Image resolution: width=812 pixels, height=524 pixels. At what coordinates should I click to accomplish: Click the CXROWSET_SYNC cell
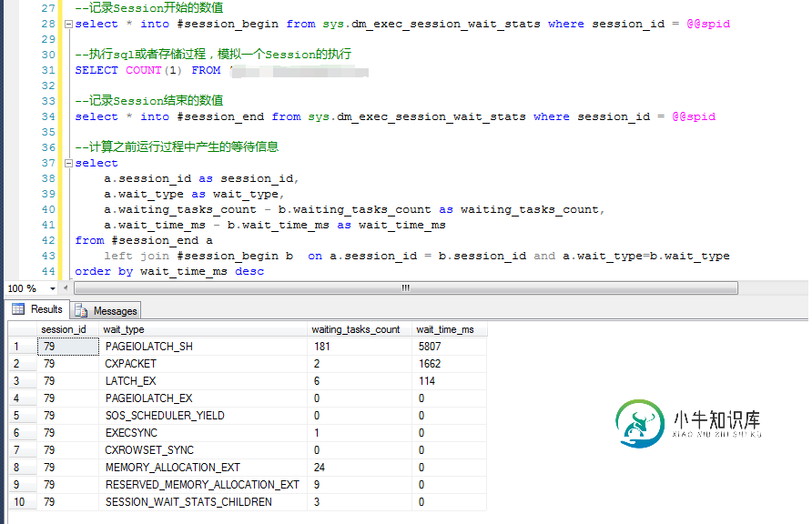coord(203,450)
